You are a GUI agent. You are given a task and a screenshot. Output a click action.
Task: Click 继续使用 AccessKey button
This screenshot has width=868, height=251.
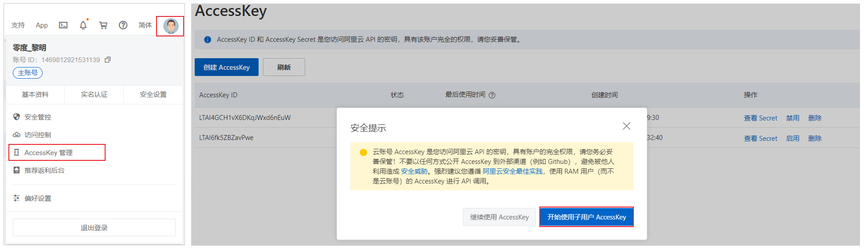499,217
